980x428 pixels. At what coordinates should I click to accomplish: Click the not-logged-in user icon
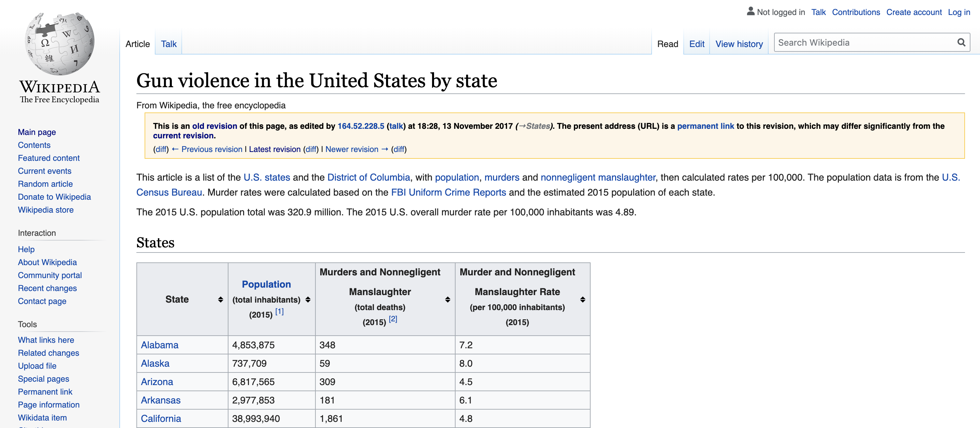pyautogui.click(x=750, y=11)
